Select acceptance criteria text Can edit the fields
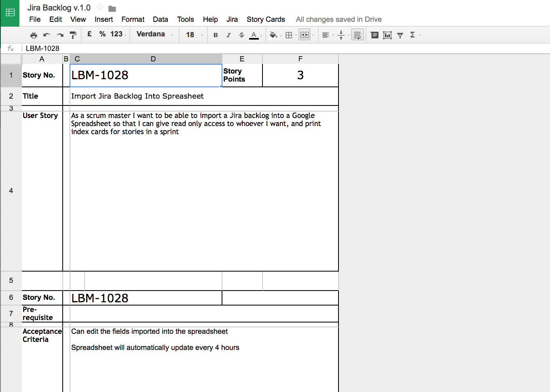 pos(204,359)
